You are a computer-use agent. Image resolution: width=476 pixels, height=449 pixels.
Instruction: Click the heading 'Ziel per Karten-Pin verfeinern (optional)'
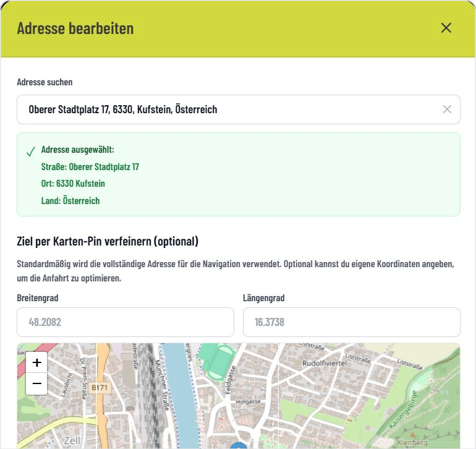108,241
